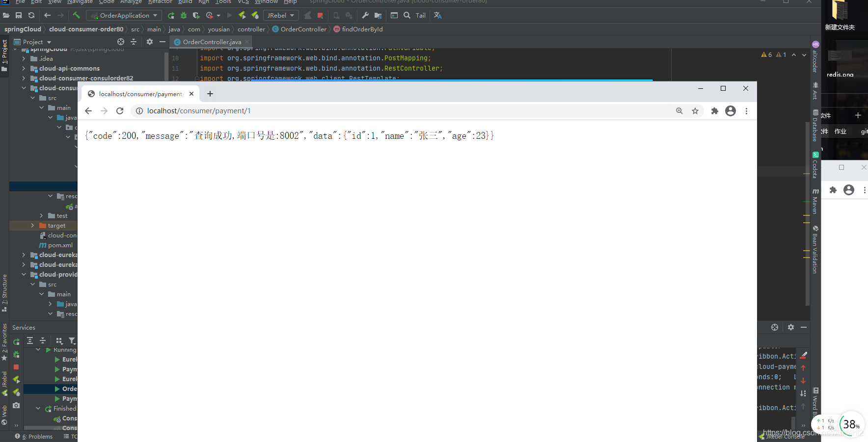Click the Save All toolbar icon
The width and height of the screenshot is (868, 442).
tap(19, 15)
